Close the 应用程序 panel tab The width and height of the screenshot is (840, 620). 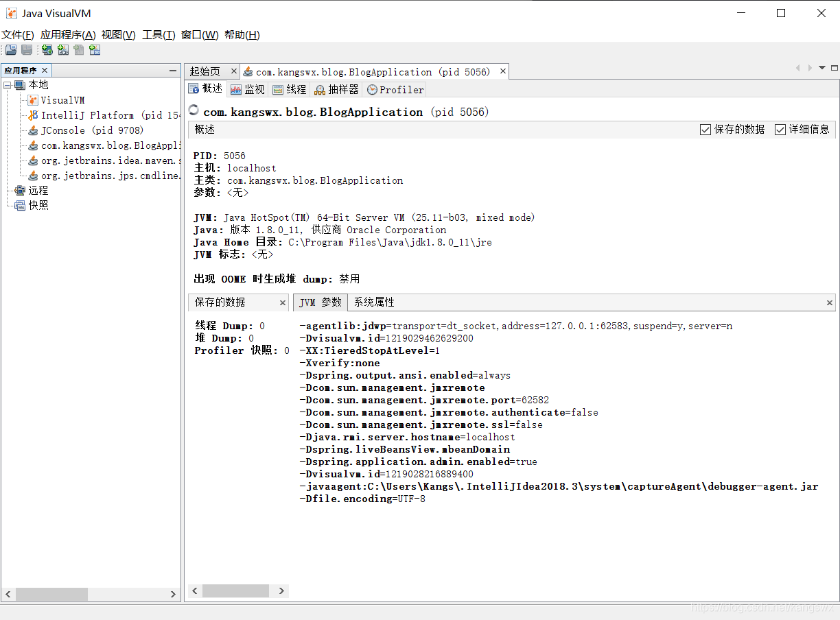[x=45, y=71]
